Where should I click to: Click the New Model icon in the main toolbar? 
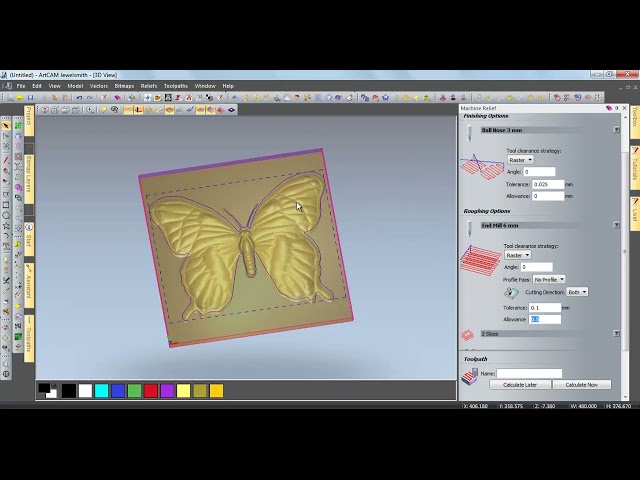[11, 98]
